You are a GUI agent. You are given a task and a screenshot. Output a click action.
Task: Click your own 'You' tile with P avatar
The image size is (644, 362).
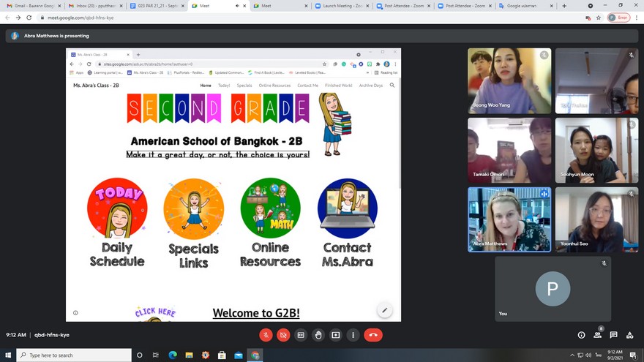pyautogui.click(x=553, y=289)
